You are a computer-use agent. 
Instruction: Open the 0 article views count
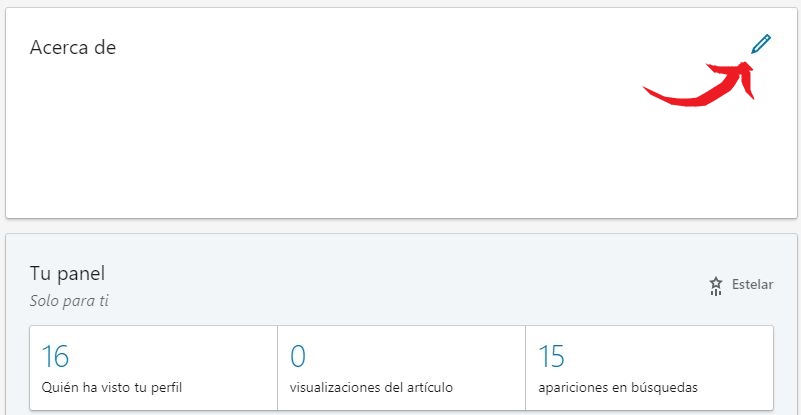point(298,356)
